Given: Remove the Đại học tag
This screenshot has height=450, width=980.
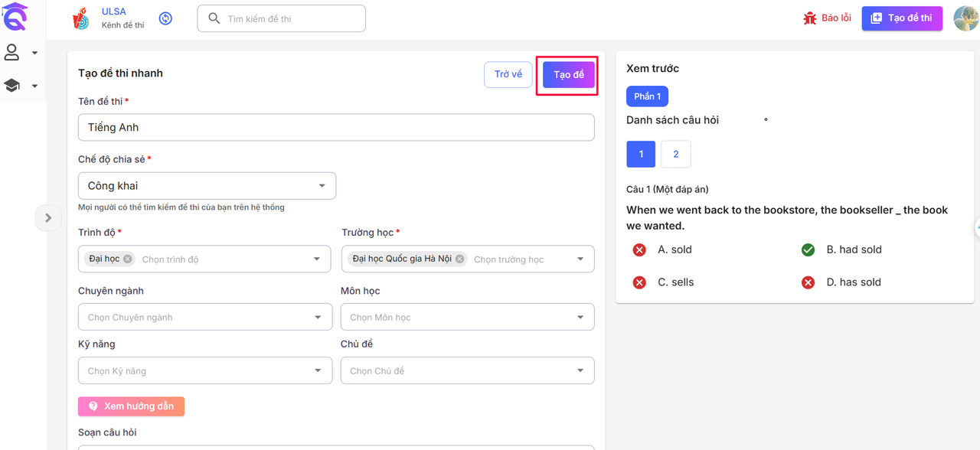Looking at the screenshot, I should coord(128,259).
